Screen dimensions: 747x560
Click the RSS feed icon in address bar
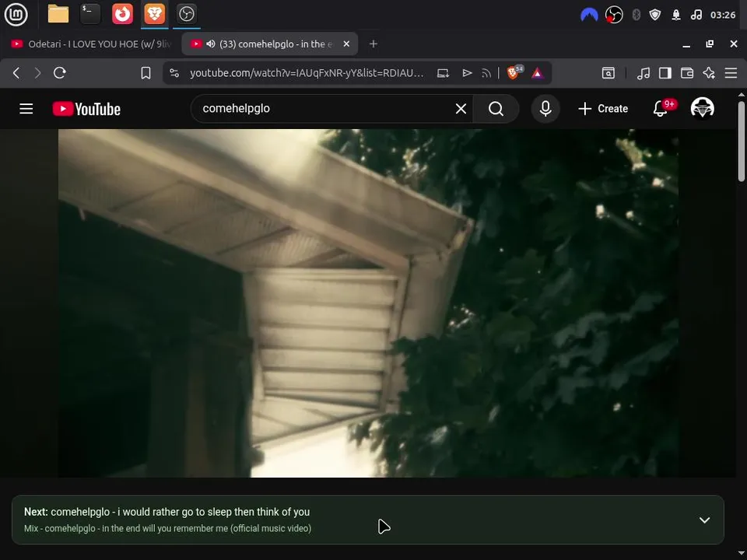[x=486, y=73]
